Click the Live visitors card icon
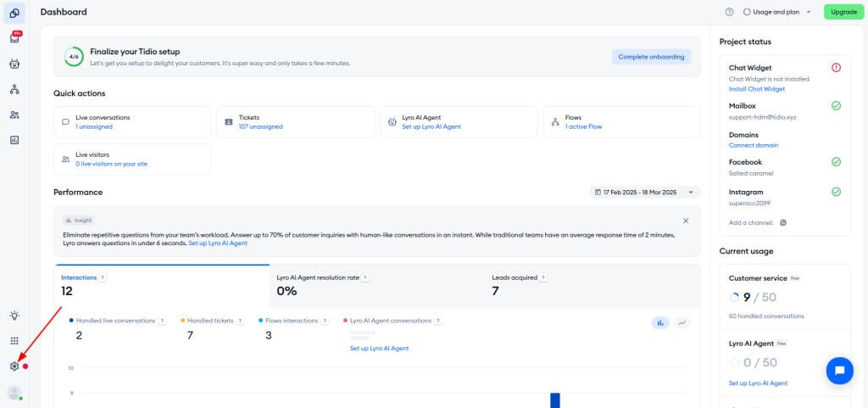The height and width of the screenshot is (408, 868). point(65,159)
